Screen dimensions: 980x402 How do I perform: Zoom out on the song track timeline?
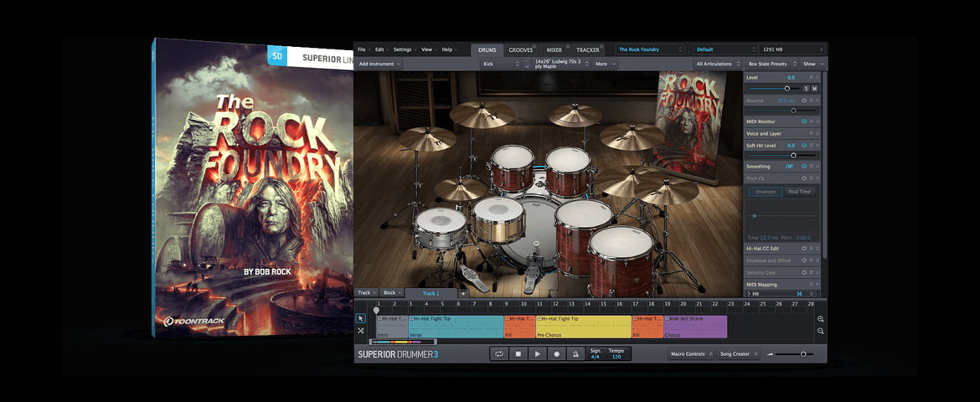(x=821, y=331)
